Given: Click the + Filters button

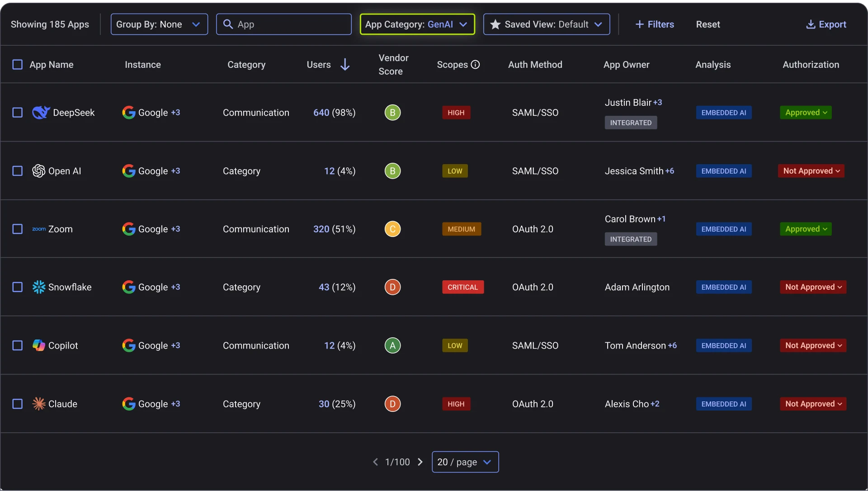Looking at the screenshot, I should click(655, 24).
